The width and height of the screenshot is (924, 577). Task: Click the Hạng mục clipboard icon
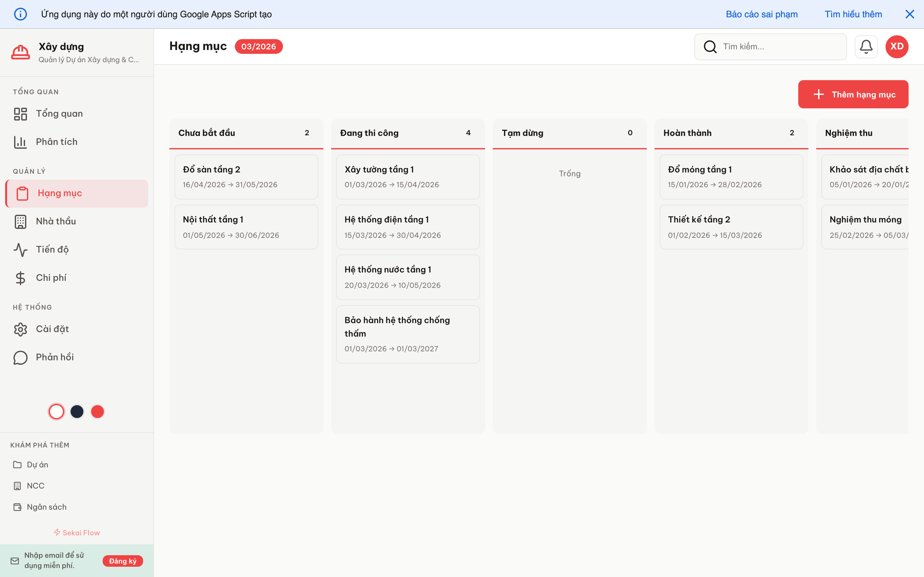22,193
